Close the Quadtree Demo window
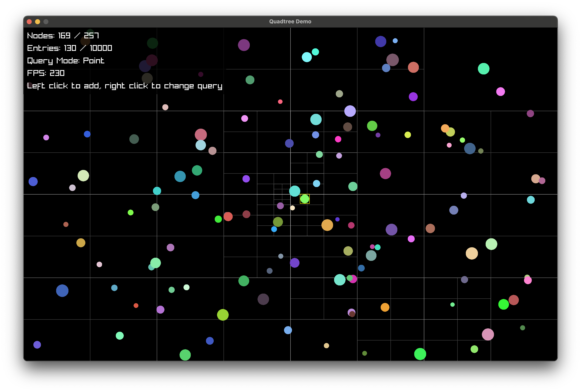Screen dimensions: 581x392 coord(29,22)
